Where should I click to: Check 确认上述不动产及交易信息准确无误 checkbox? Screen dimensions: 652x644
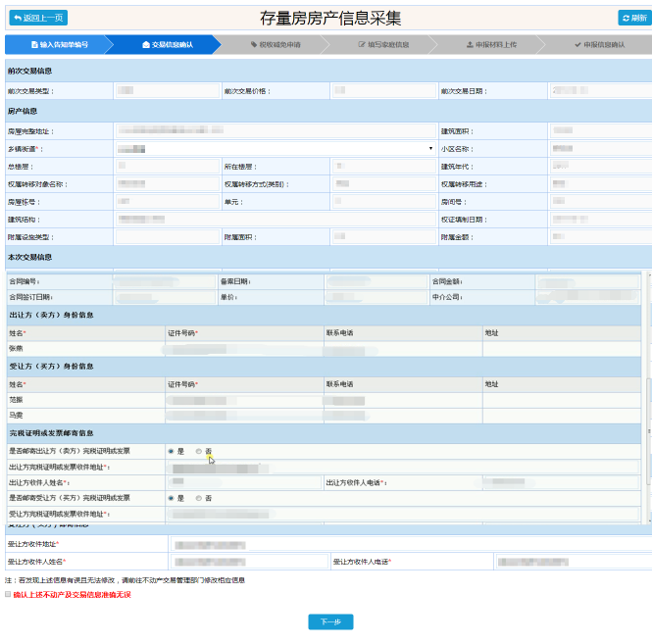(8, 595)
